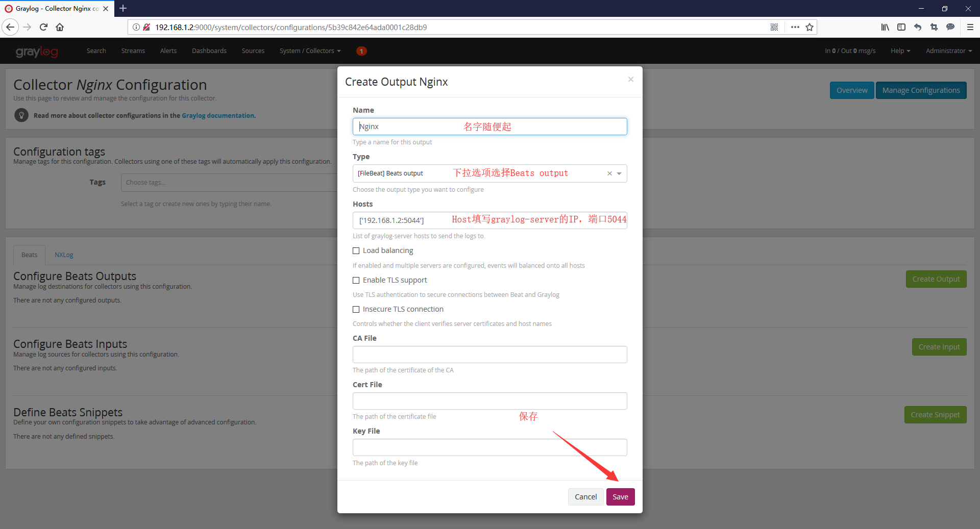Click the Cancel button
980x529 pixels.
pos(585,497)
